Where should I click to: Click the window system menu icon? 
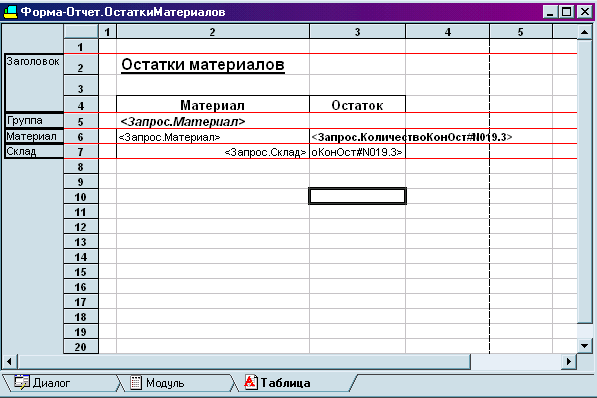(x=10, y=12)
